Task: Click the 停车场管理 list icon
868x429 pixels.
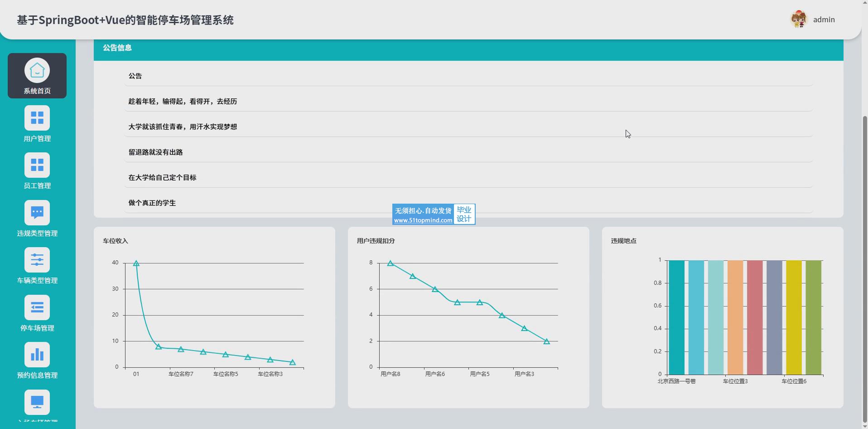Action: [x=37, y=308]
